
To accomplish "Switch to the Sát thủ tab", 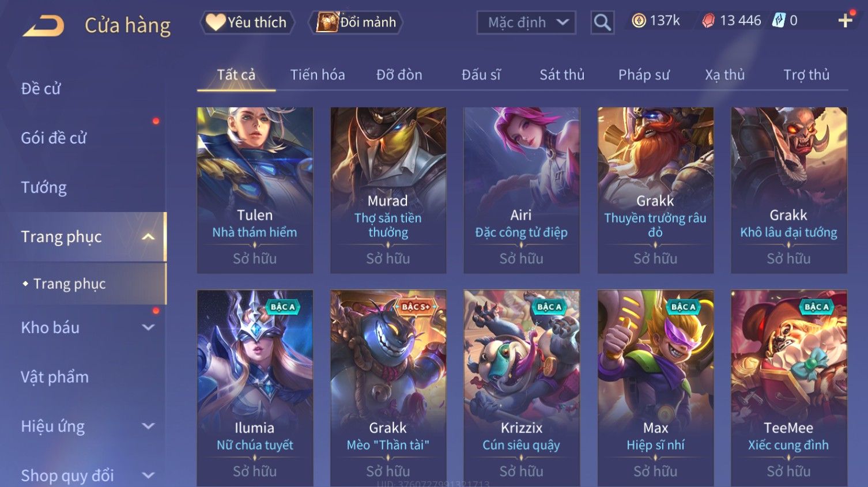I will [562, 75].
